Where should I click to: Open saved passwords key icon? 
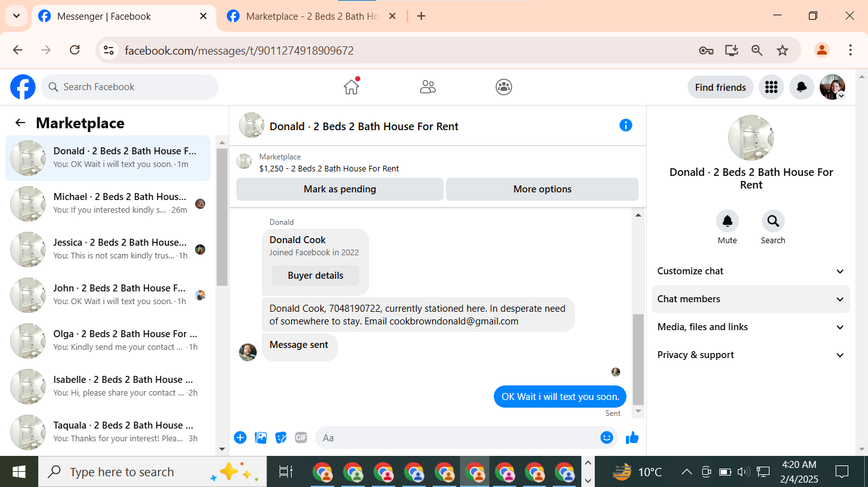706,50
